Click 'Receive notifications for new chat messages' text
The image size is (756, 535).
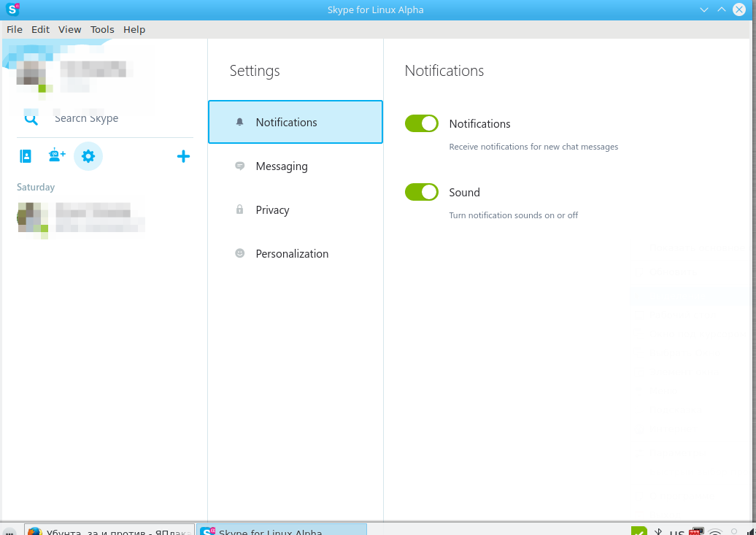tap(533, 147)
